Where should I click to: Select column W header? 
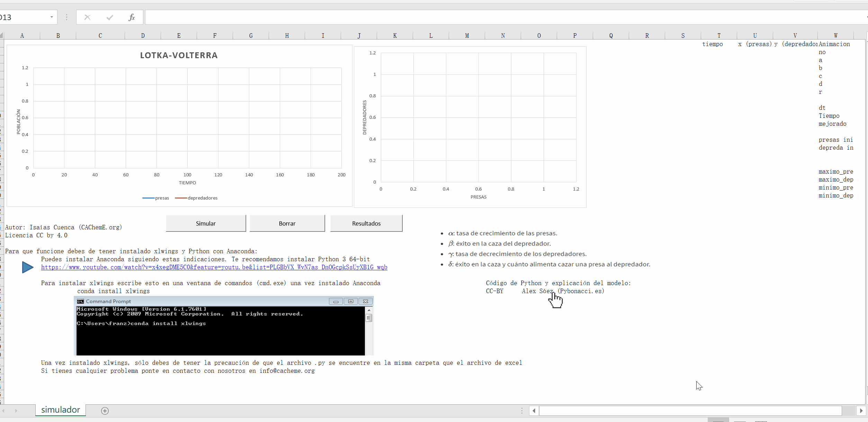coord(835,35)
